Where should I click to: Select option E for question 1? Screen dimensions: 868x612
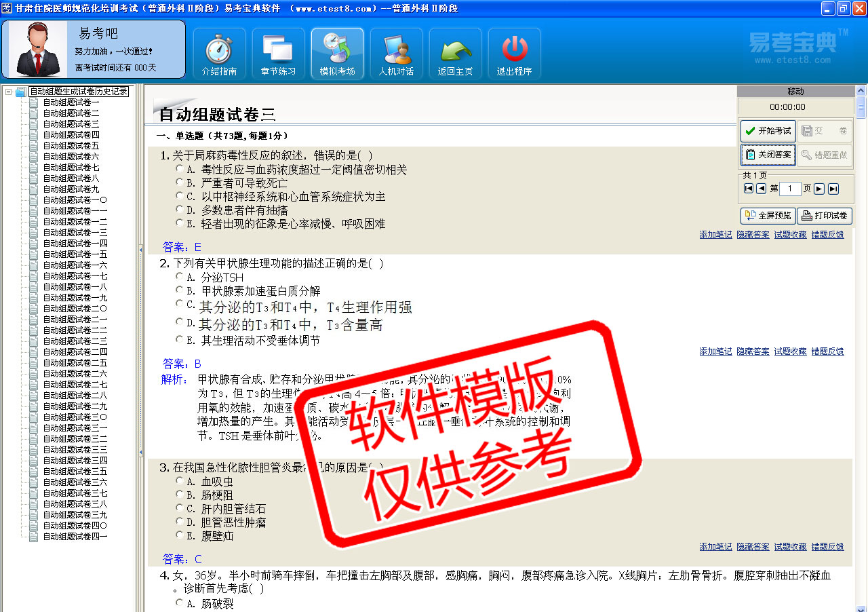179,223
